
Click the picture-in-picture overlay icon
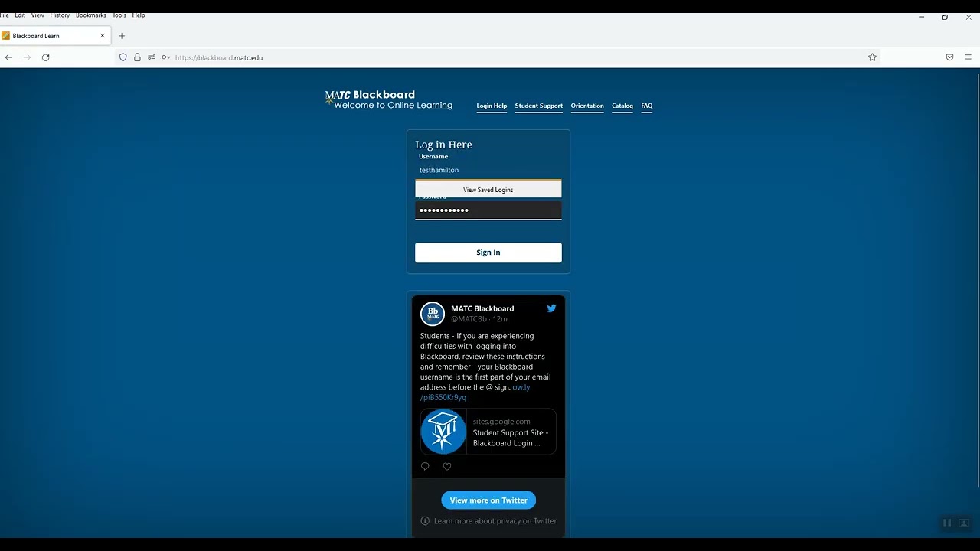(964, 523)
